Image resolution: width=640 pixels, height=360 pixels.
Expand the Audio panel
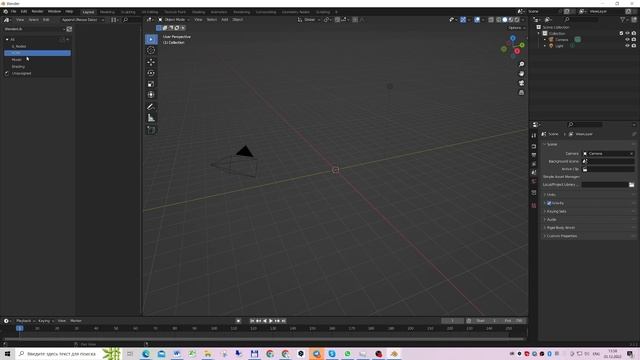click(551, 220)
